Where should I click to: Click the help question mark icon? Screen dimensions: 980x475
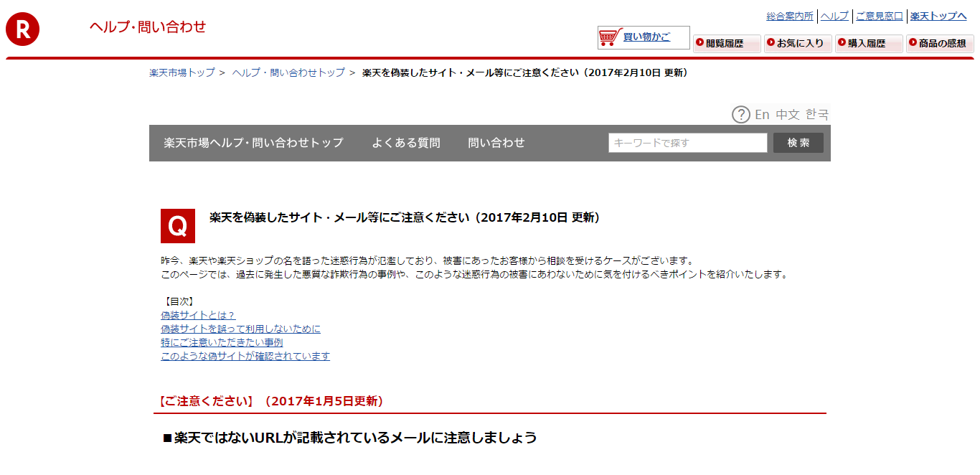click(x=740, y=114)
